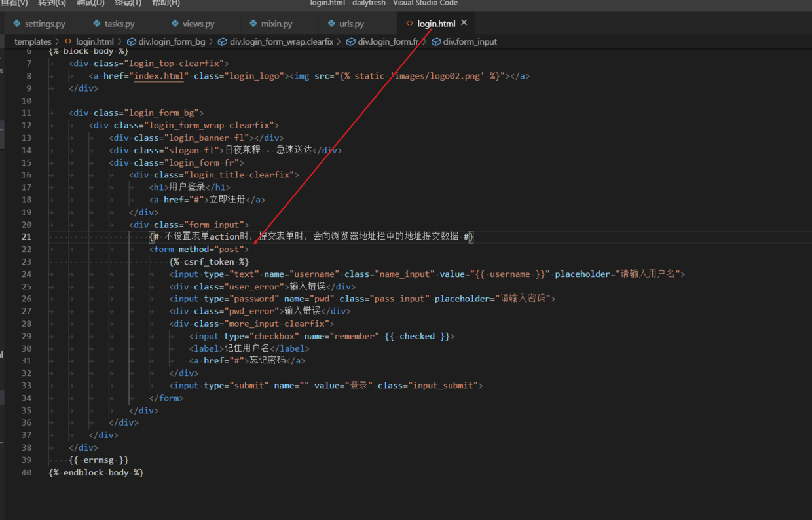Activate the login.html editor tab
Viewport: 812px width, 520px height.
tap(436, 24)
